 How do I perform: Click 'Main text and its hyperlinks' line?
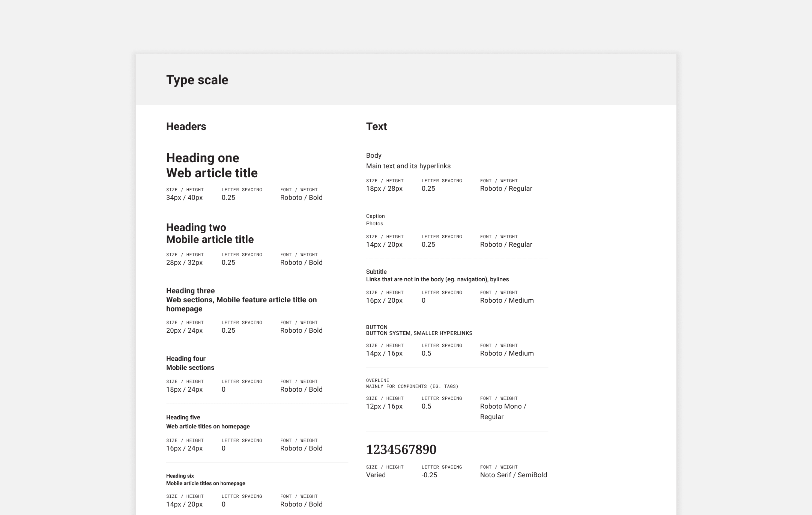pyautogui.click(x=408, y=166)
